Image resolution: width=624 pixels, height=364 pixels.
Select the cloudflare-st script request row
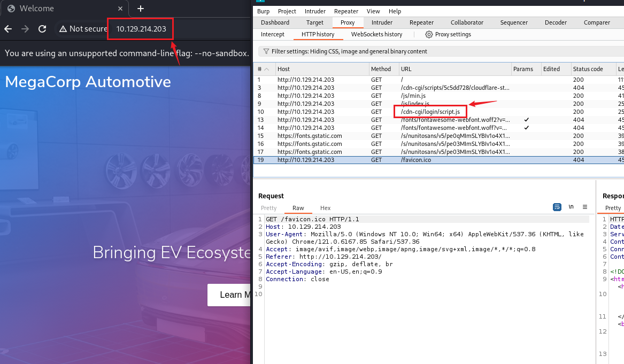point(438,88)
